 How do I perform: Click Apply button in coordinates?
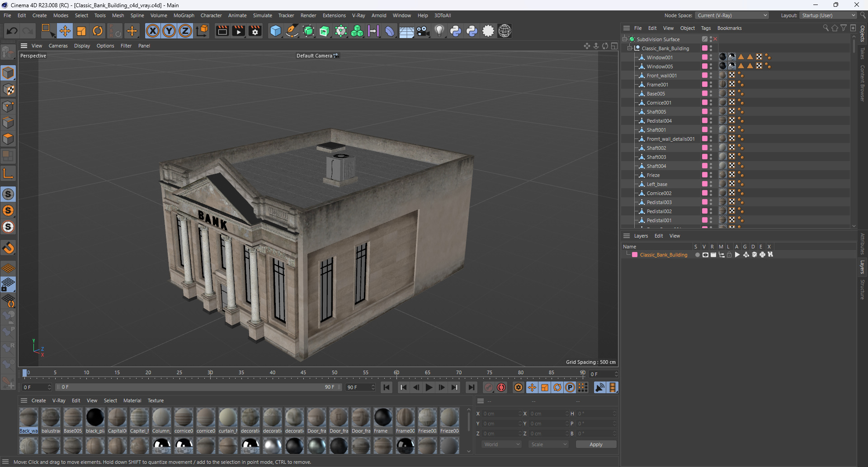click(x=596, y=444)
